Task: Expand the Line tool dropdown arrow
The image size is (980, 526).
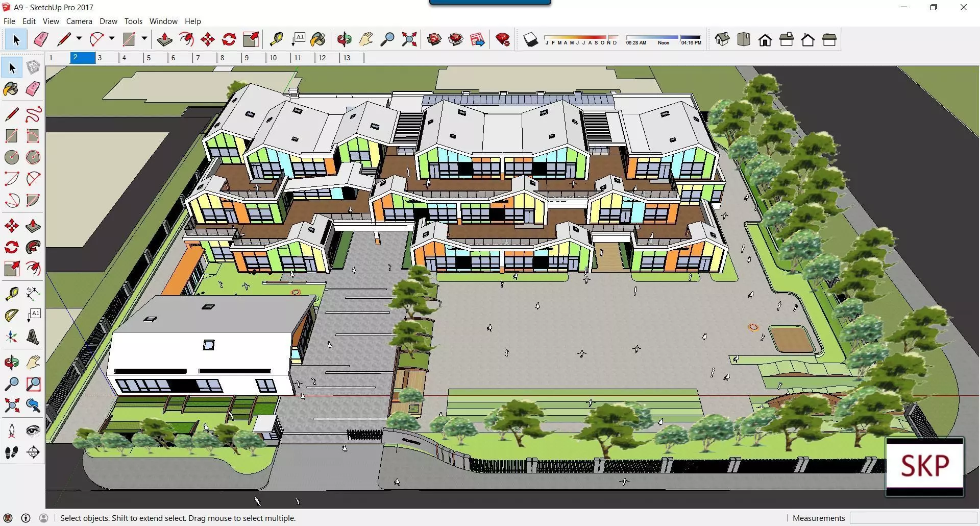Action: point(79,39)
